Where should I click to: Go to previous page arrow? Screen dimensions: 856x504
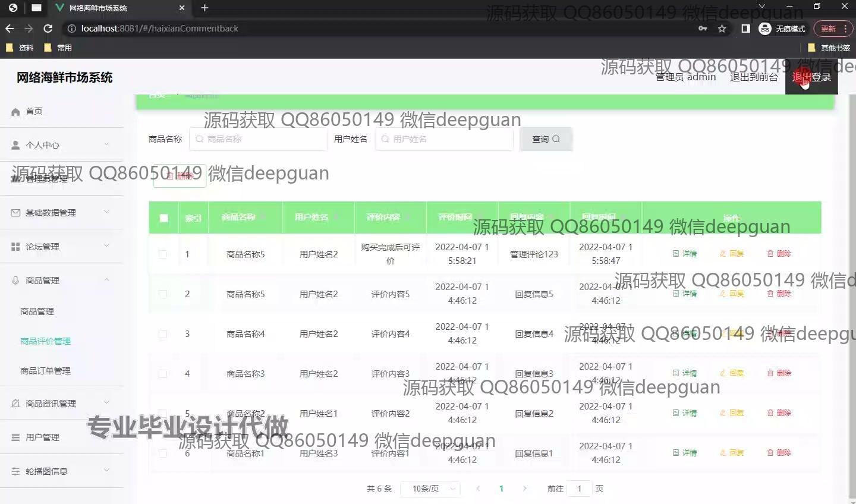point(478,489)
